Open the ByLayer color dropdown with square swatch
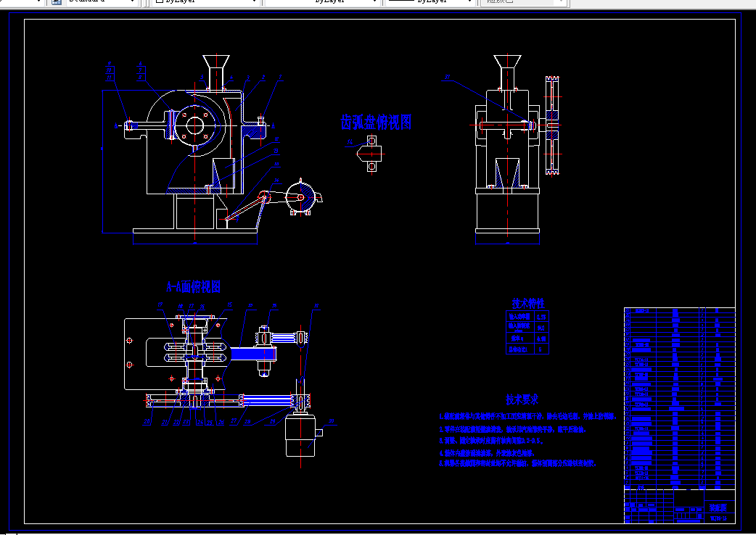Screen dimensions: 756x535 click(206, 1)
